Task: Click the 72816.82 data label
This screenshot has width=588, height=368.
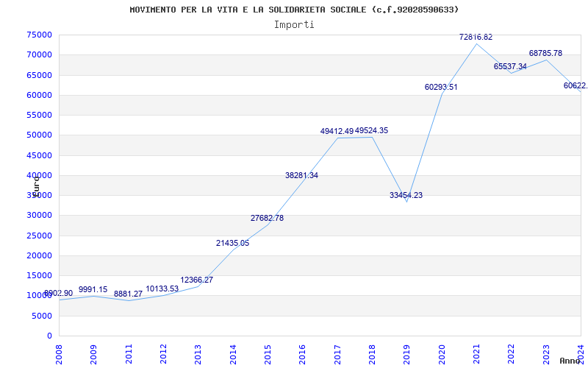Action: pos(476,37)
